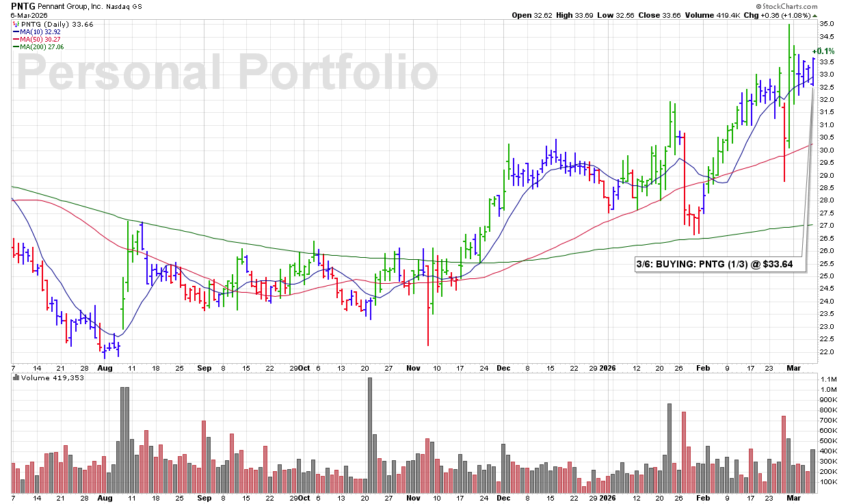Select the BUYING: PNTG (1/3) annotation box
This screenshot has width=848, height=504.
pyautogui.click(x=718, y=265)
